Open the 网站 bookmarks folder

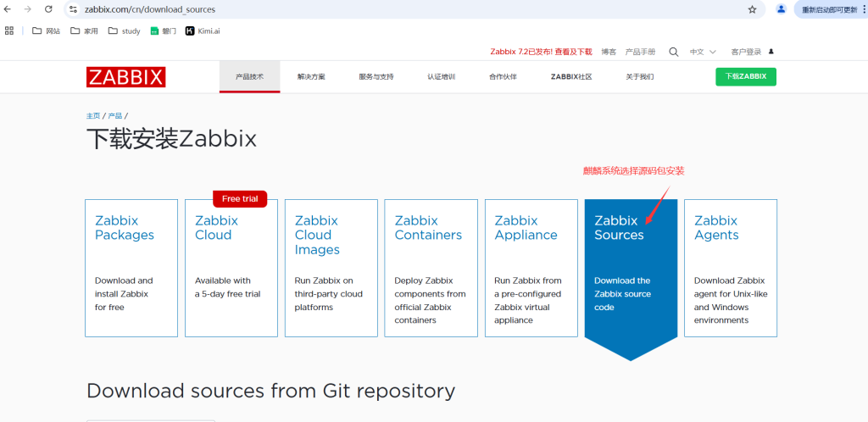[x=47, y=31]
